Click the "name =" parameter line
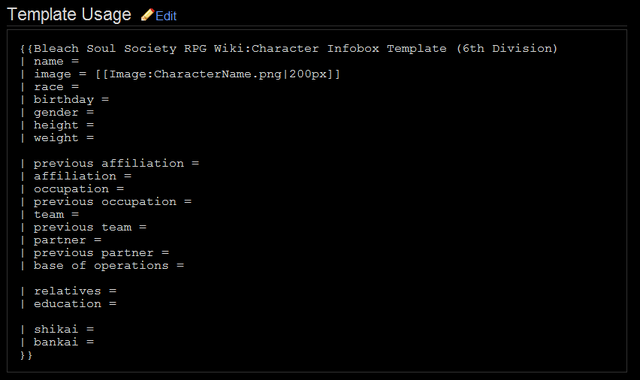This screenshot has width=640, height=380. click(x=49, y=61)
